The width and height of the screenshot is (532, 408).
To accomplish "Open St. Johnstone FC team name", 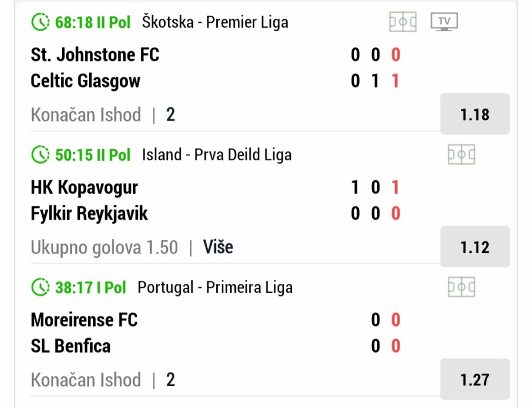I will [x=95, y=55].
